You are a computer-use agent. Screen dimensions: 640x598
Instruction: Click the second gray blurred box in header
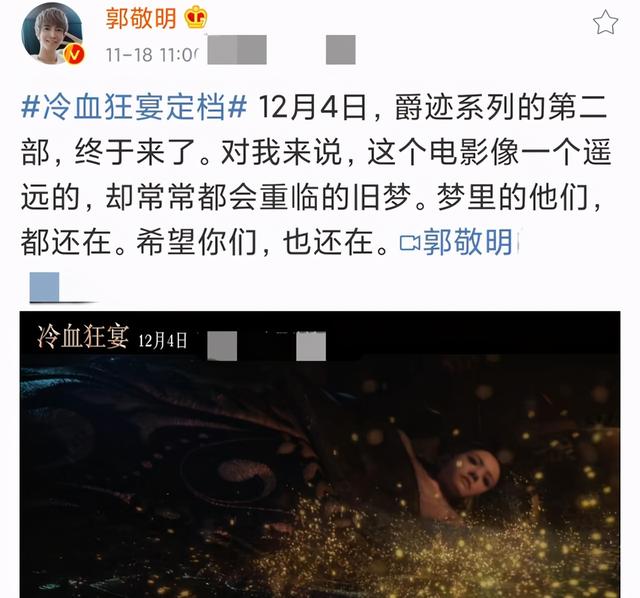(340, 50)
